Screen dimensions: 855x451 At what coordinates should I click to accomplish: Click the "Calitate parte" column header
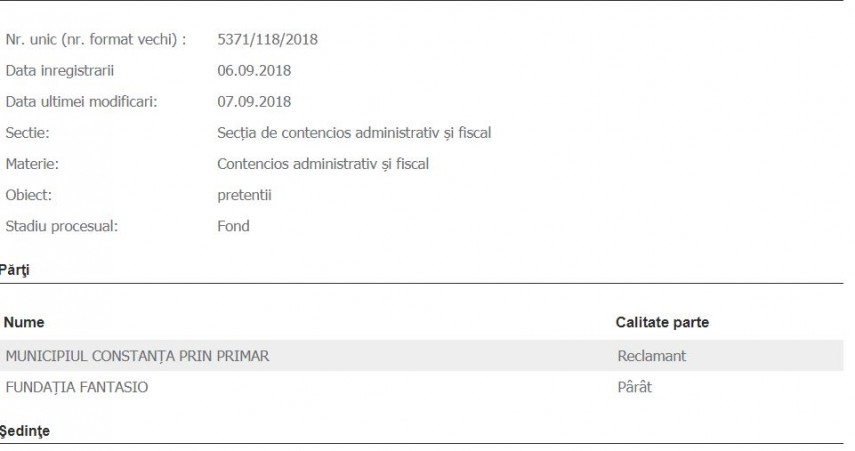pyautogui.click(x=662, y=323)
